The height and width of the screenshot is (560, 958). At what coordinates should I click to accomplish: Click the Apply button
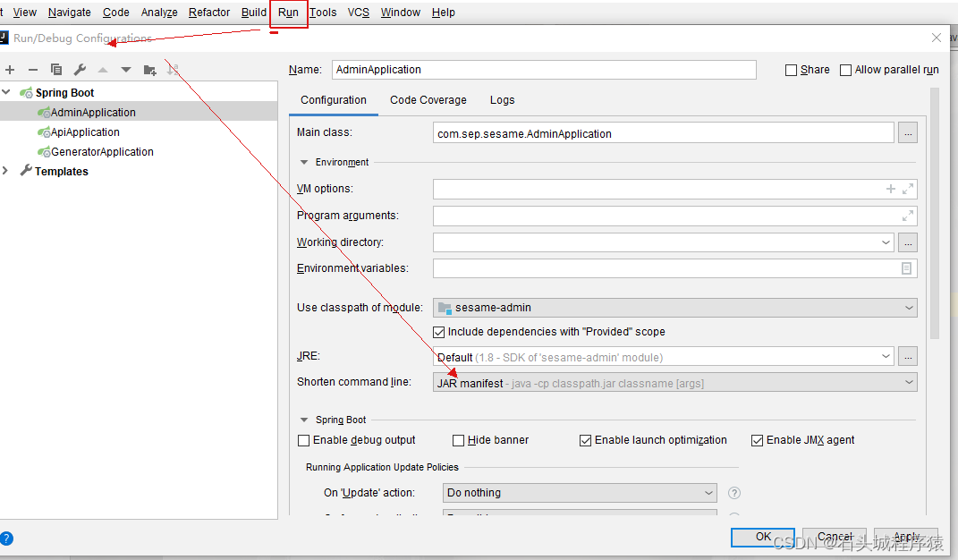pos(905,537)
